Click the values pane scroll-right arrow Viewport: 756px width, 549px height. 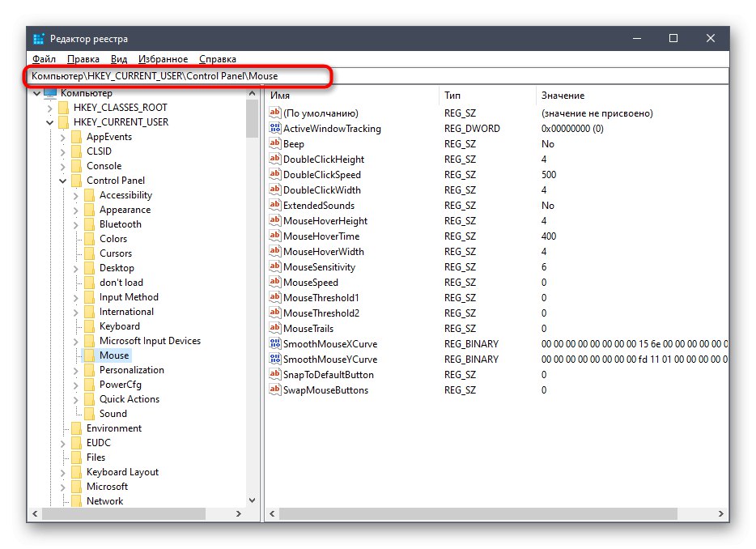[721, 514]
